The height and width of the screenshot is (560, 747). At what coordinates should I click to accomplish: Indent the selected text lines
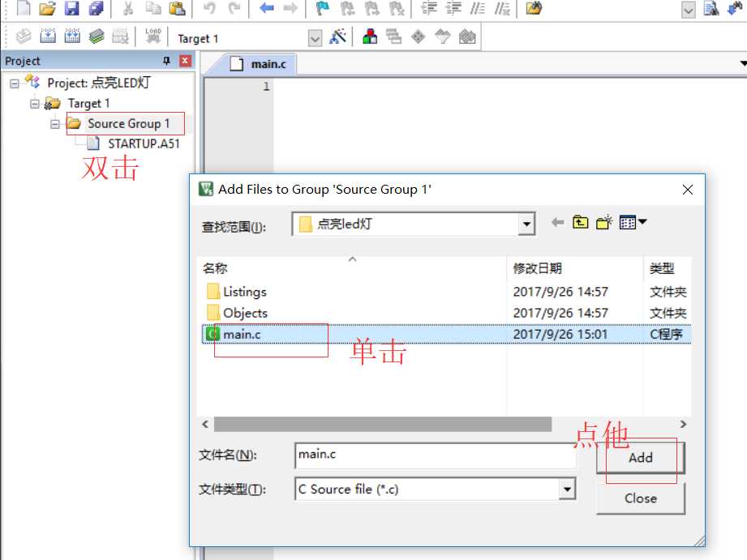coord(429,8)
